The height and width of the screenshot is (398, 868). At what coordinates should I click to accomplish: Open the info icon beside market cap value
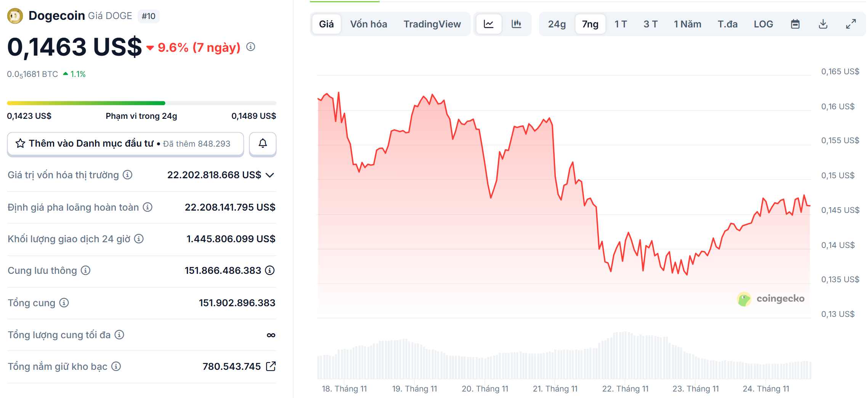(127, 175)
